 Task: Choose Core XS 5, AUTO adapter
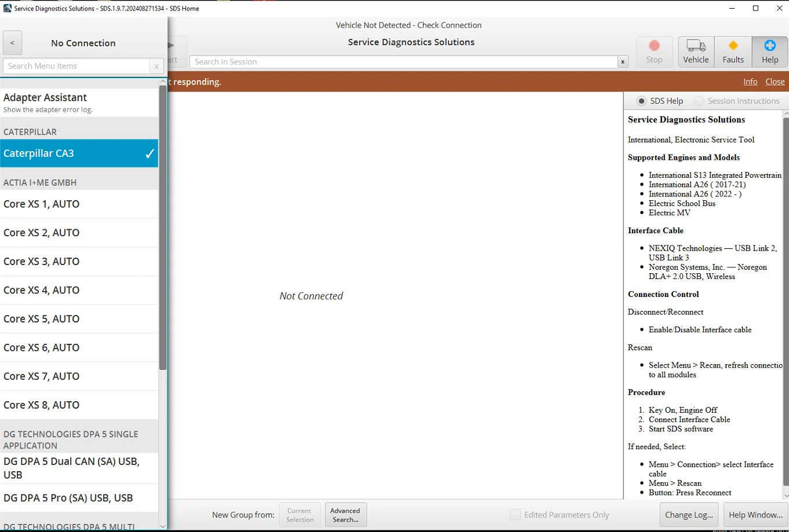point(79,319)
